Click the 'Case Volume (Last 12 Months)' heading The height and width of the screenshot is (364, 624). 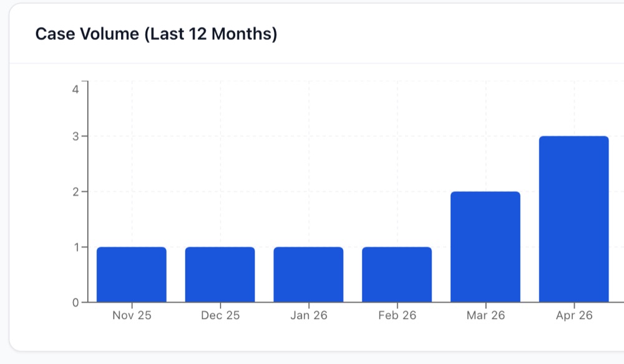coord(156,34)
